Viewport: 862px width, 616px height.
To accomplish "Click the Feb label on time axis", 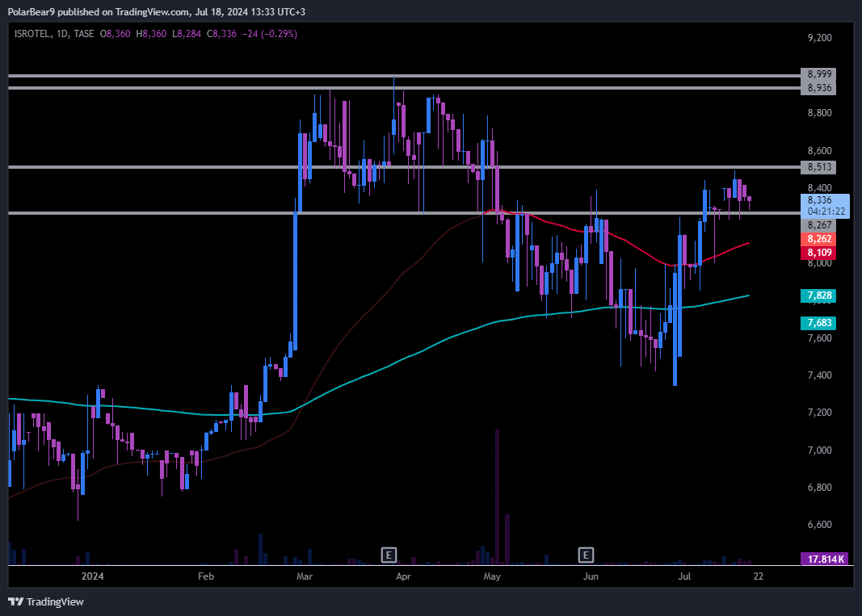I will (x=206, y=576).
